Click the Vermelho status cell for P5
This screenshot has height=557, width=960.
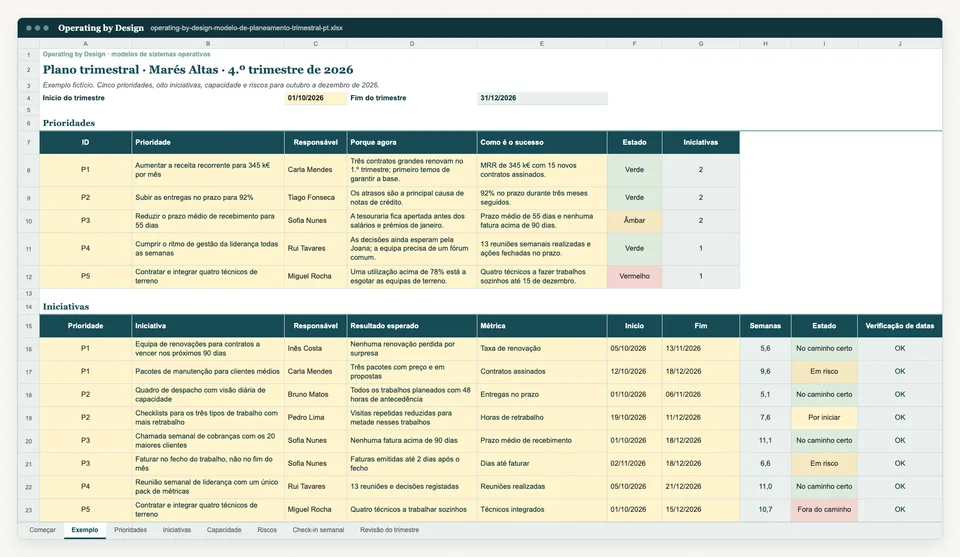click(634, 277)
